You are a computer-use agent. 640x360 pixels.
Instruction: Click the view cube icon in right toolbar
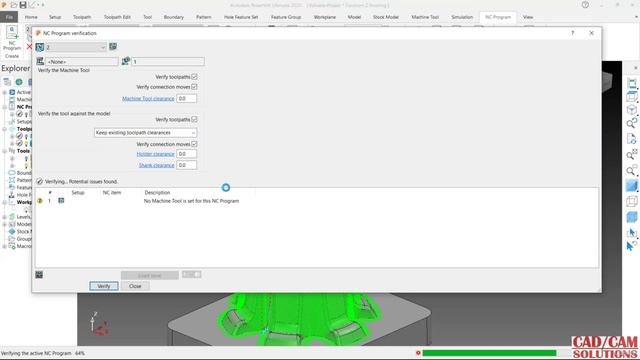(631, 96)
